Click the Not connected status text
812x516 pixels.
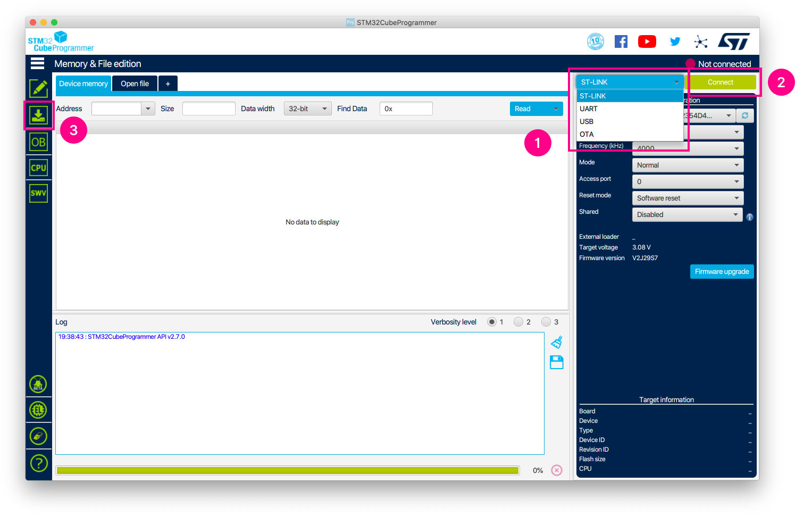click(x=724, y=64)
